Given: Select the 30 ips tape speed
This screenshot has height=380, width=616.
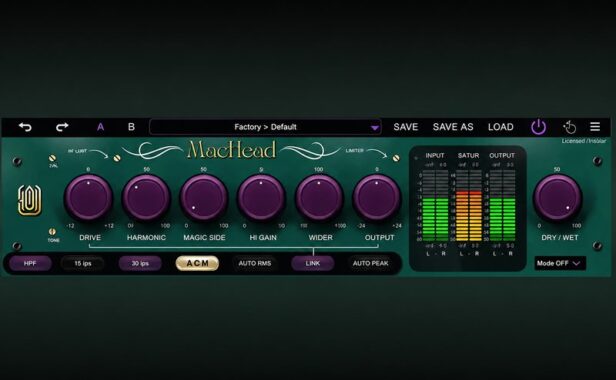Looking at the screenshot, I should click(140, 263).
